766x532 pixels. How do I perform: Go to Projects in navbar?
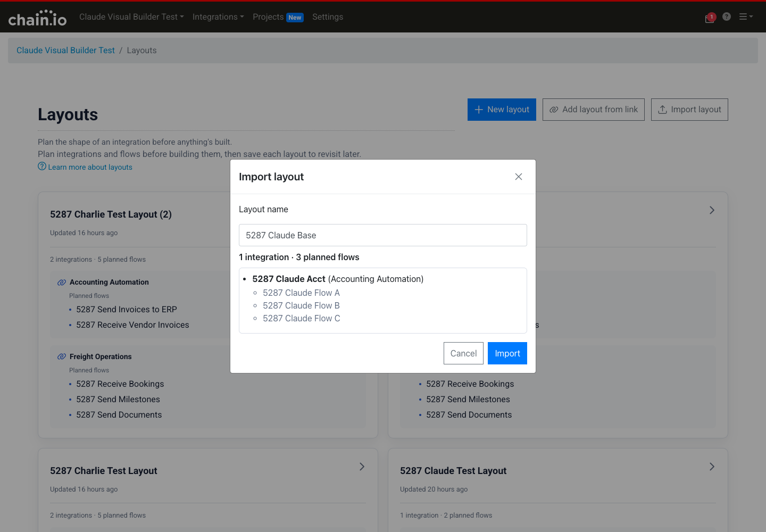(x=268, y=17)
